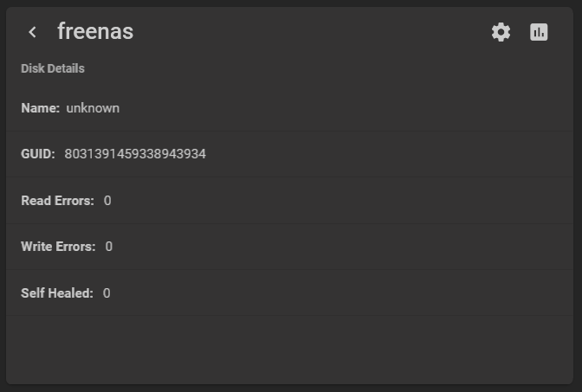This screenshot has height=392, width=582.
Task: Click the 'unknown' disk name value
Action: [93, 108]
